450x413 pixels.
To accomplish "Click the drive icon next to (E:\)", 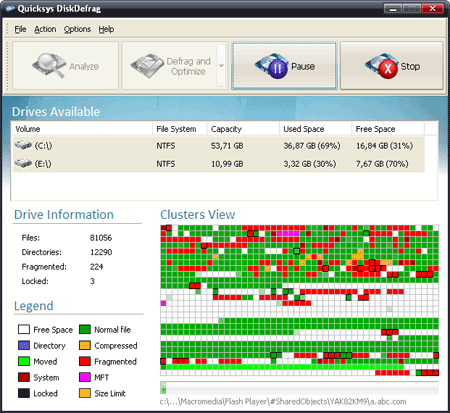I will point(23,163).
